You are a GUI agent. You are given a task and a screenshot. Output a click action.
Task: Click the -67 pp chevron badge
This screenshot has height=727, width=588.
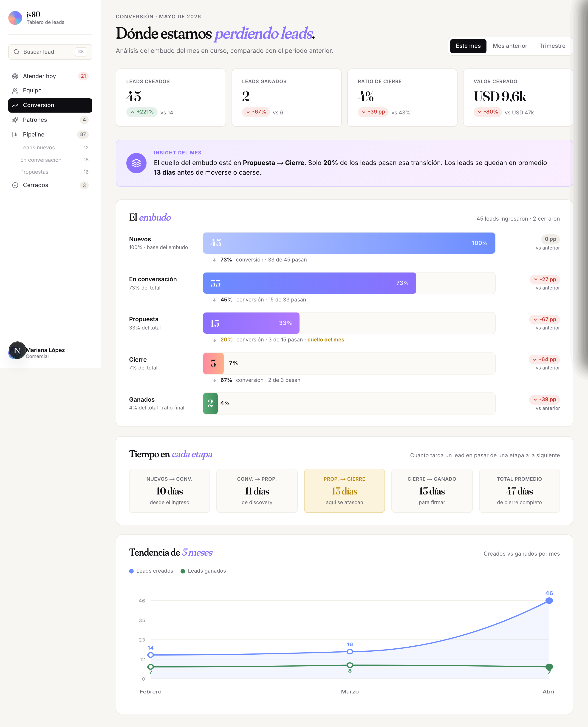point(544,319)
